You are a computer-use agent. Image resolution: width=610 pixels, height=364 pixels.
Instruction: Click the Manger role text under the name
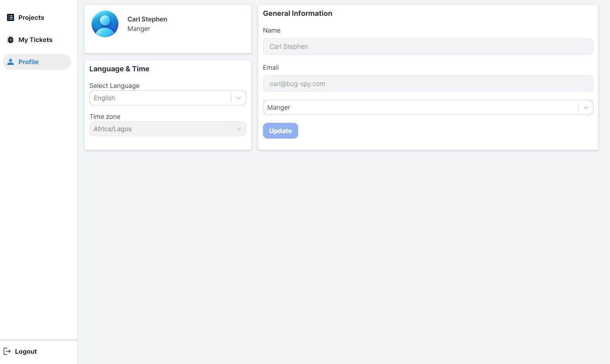click(x=139, y=29)
